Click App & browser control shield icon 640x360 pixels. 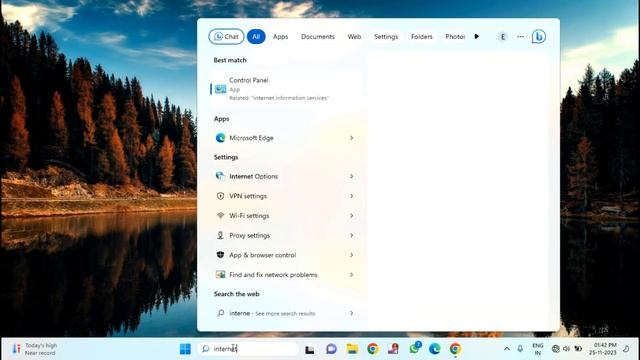tap(220, 255)
